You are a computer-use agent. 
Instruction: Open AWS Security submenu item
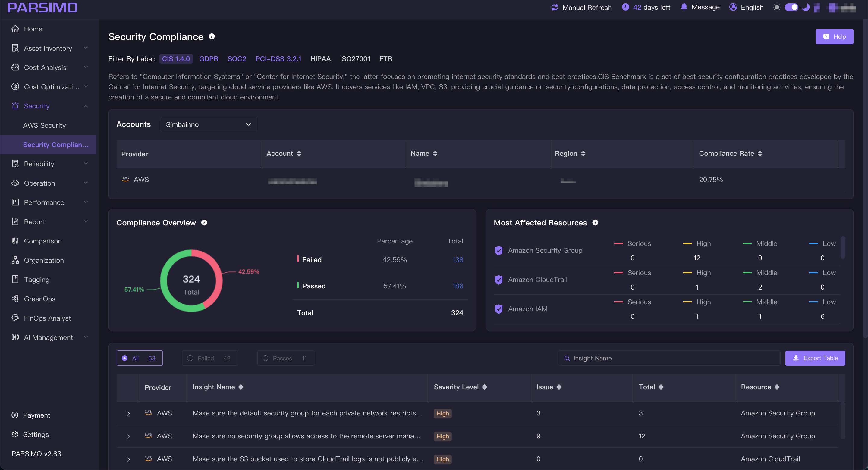44,125
